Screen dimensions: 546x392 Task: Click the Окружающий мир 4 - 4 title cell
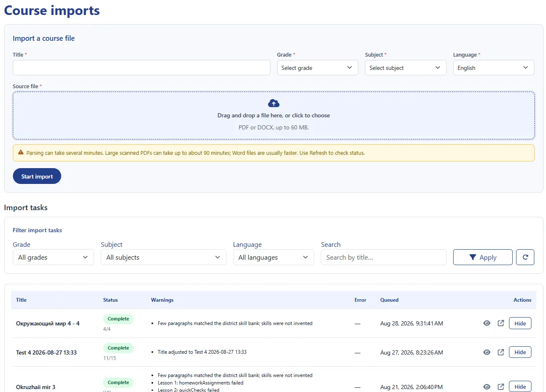click(48, 323)
